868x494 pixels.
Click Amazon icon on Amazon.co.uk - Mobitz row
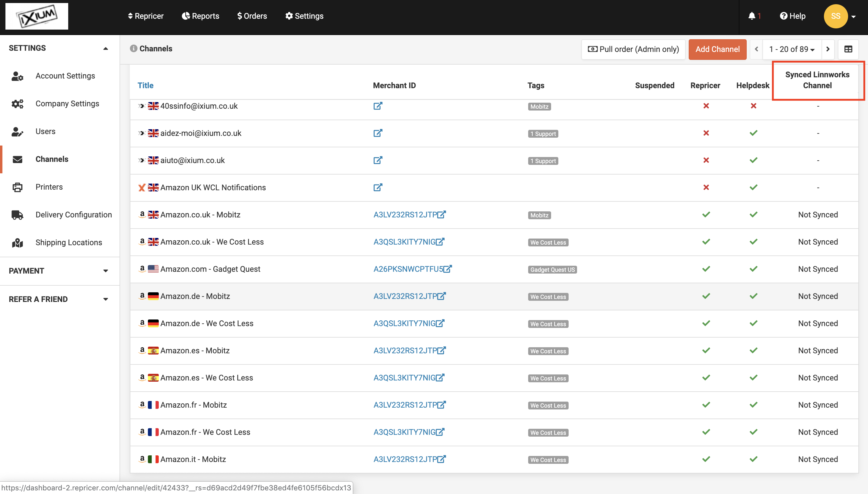142,214
